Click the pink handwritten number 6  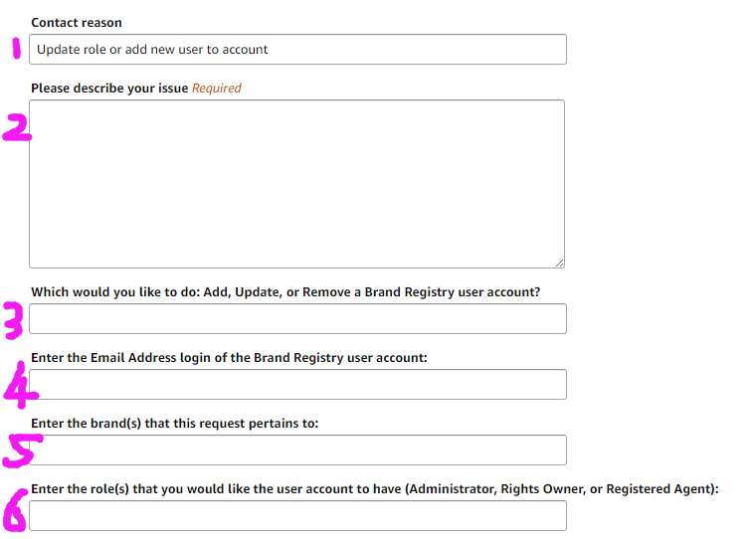coord(15,511)
